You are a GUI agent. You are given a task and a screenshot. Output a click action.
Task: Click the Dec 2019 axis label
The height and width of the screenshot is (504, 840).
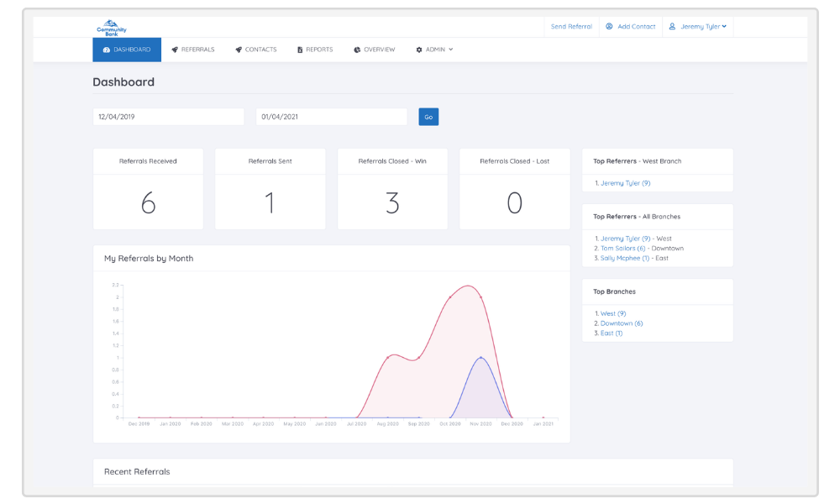coord(139,424)
